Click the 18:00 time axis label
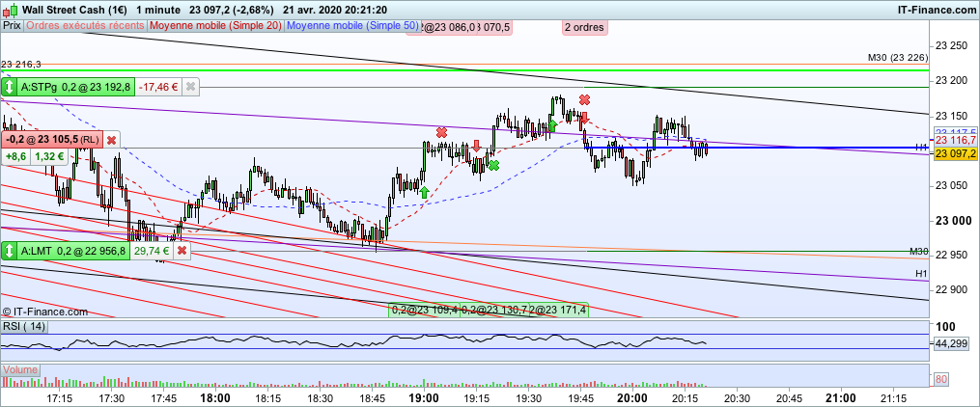This screenshot has width=980, height=407. click(x=215, y=397)
